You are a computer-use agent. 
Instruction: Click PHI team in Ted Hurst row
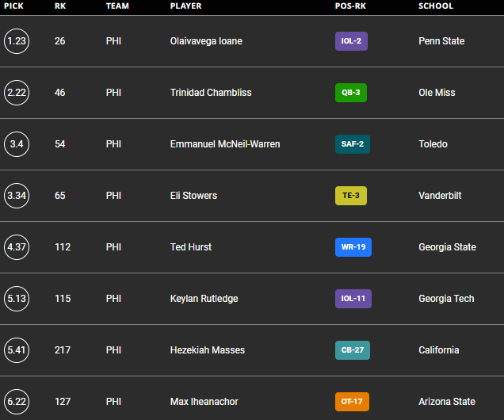pyautogui.click(x=113, y=247)
